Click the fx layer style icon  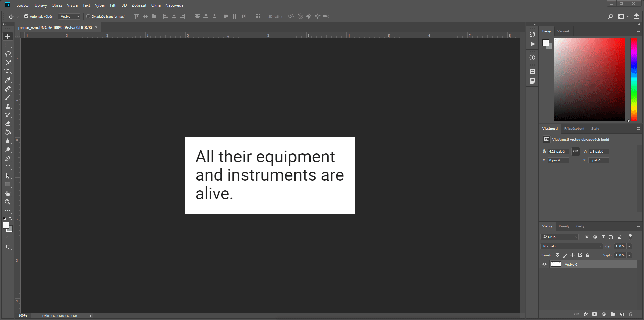tap(585, 314)
